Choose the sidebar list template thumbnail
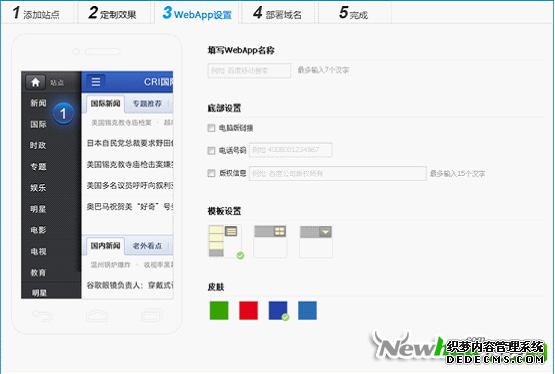Image resolution: width=555 pixels, height=374 pixels. click(225, 241)
